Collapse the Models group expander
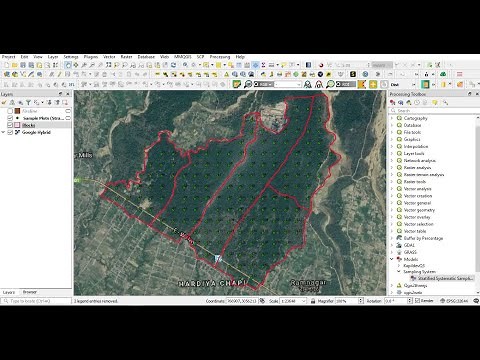480x360 pixels. point(392,259)
